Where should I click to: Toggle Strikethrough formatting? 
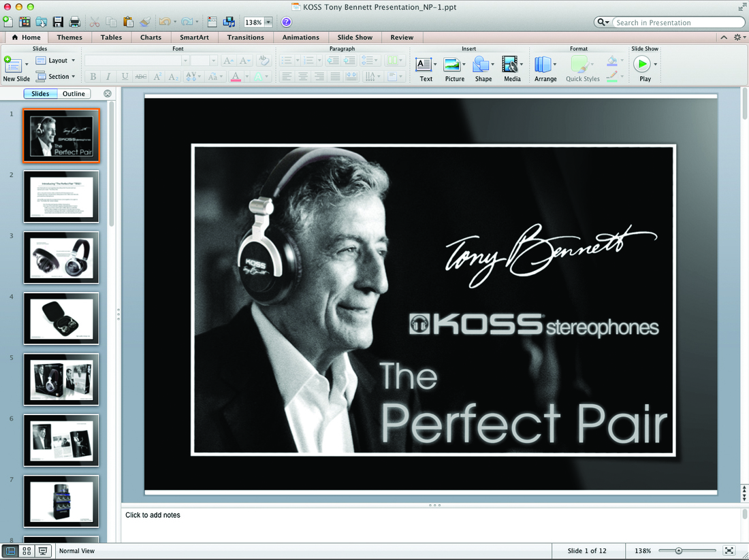tap(141, 76)
